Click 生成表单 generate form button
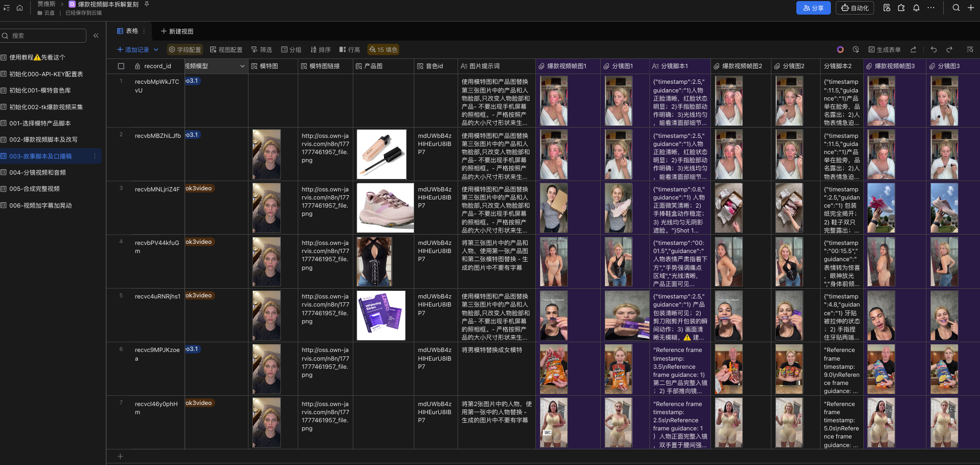This screenshot has width=980, height=465. click(x=884, y=50)
